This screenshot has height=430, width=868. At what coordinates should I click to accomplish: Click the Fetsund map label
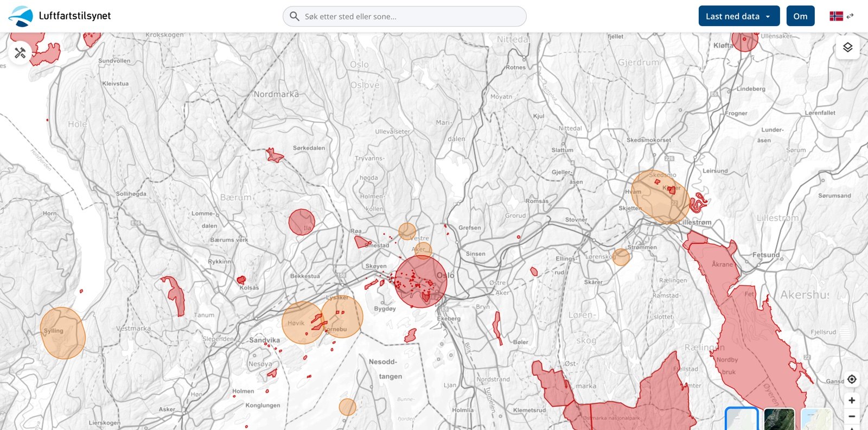pyautogui.click(x=766, y=255)
